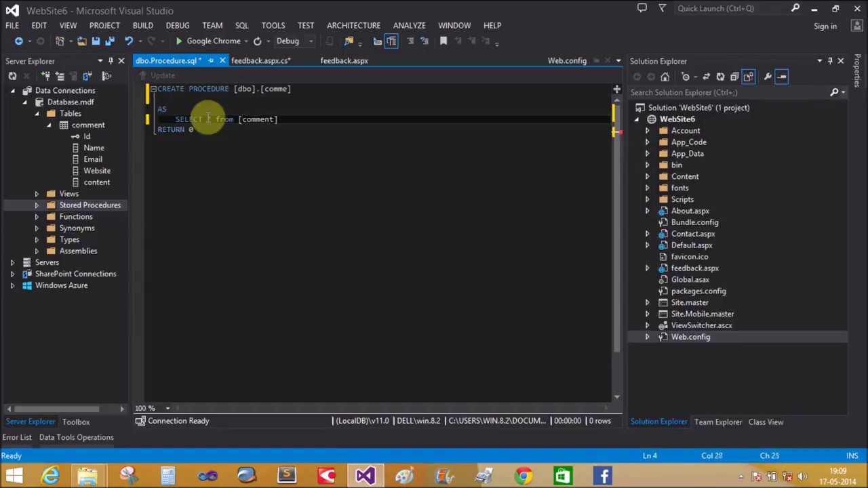
Task: Click the Quick Launch search icon
Action: click(795, 9)
